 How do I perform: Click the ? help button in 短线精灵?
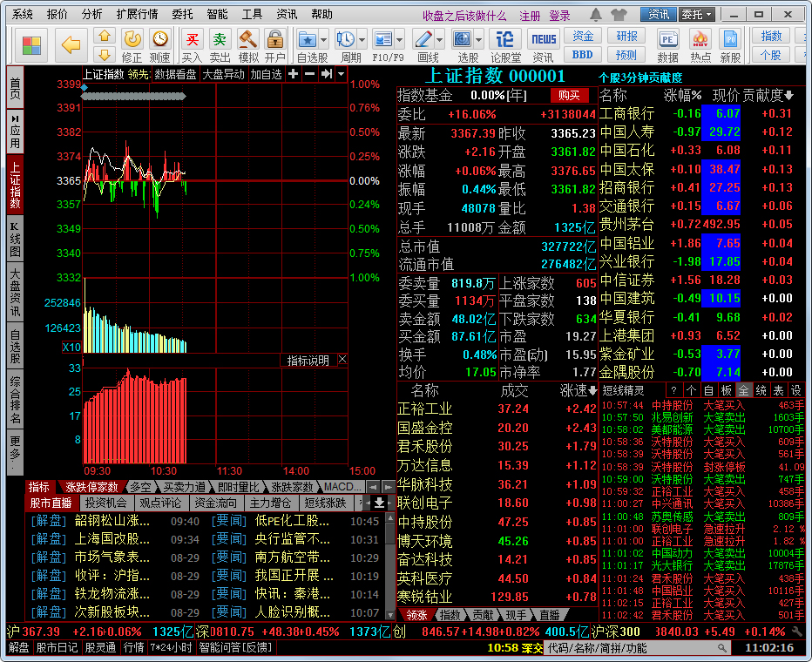tap(673, 390)
